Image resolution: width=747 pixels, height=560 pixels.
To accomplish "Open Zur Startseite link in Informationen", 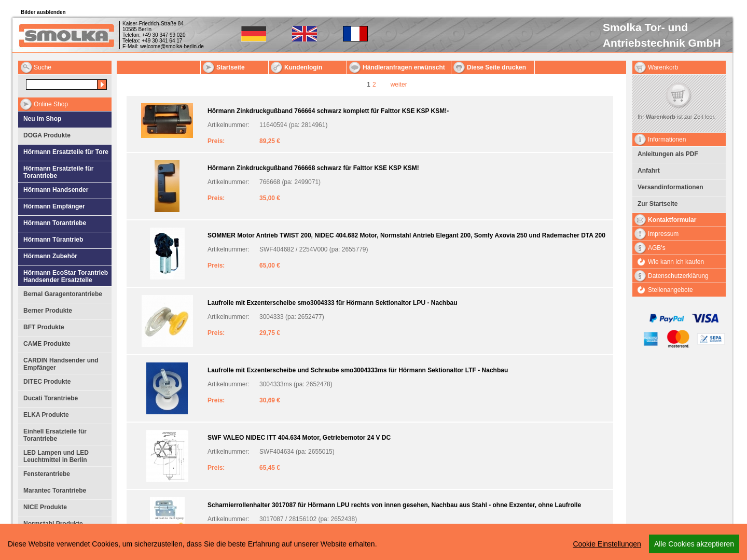I will coord(679,204).
